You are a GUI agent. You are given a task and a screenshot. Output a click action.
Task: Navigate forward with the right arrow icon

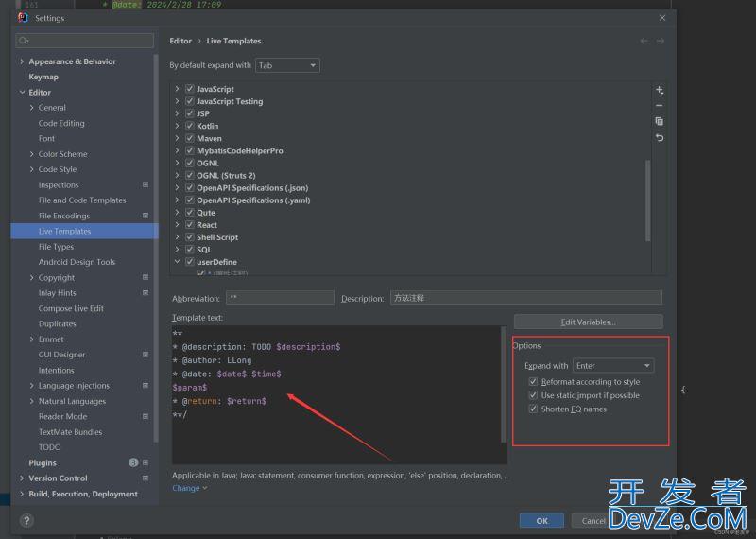click(661, 41)
